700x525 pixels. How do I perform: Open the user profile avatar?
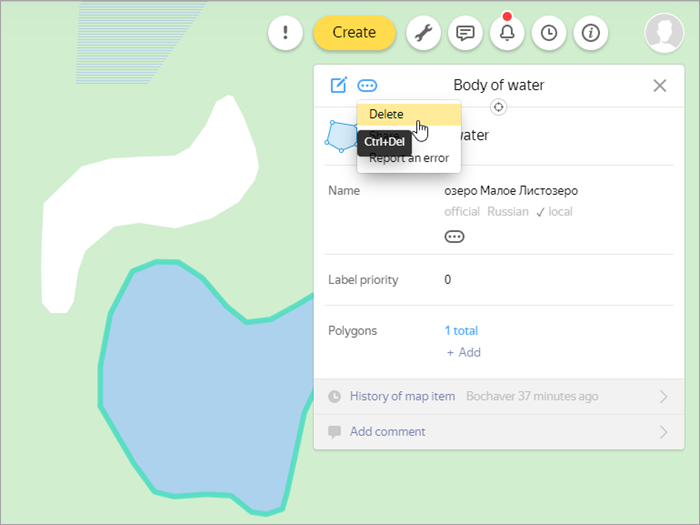pyautogui.click(x=664, y=33)
